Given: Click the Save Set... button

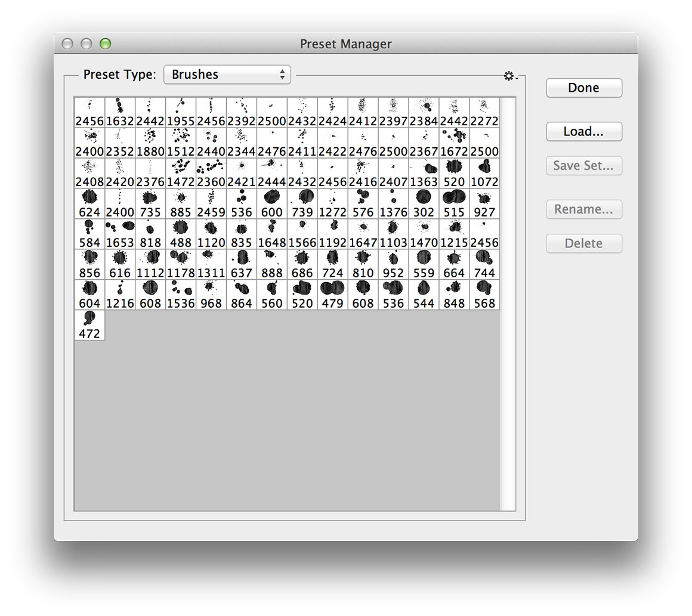Looking at the screenshot, I should [x=583, y=166].
